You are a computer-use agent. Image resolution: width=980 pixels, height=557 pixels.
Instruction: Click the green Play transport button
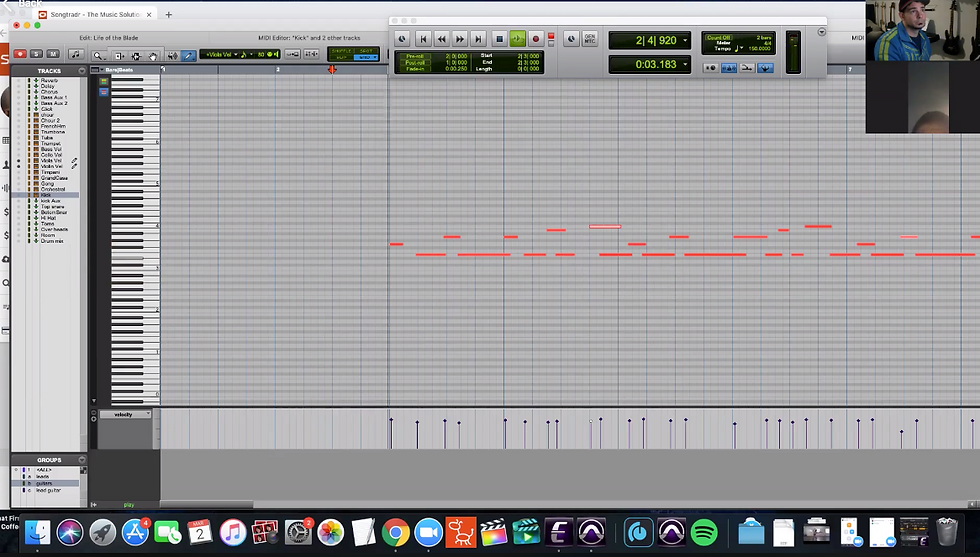click(x=518, y=39)
